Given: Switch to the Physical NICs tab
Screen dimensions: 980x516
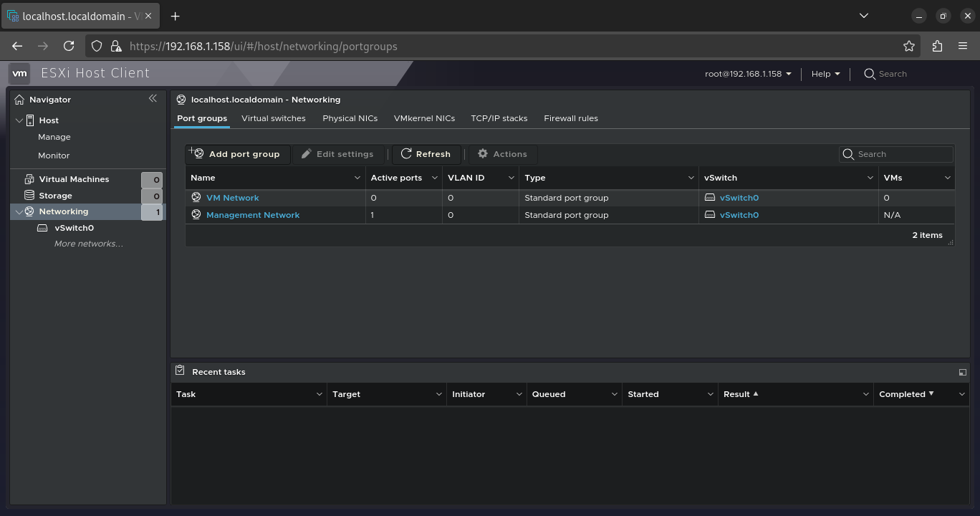Looking at the screenshot, I should pos(350,118).
